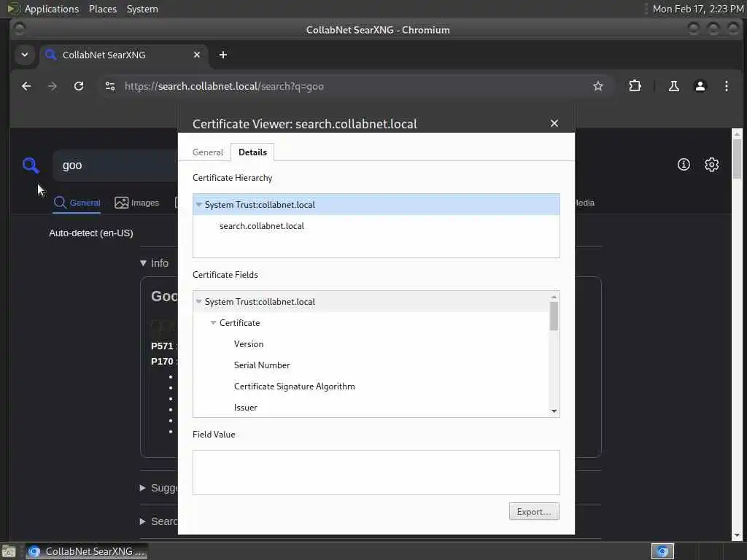Click the browser back arrow icon
The width and height of the screenshot is (747, 560).
27,86
